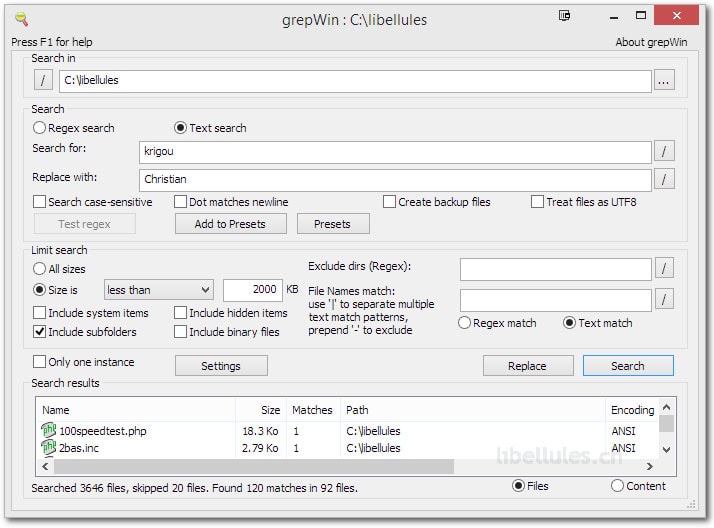Open the Presets button

pyautogui.click(x=333, y=224)
